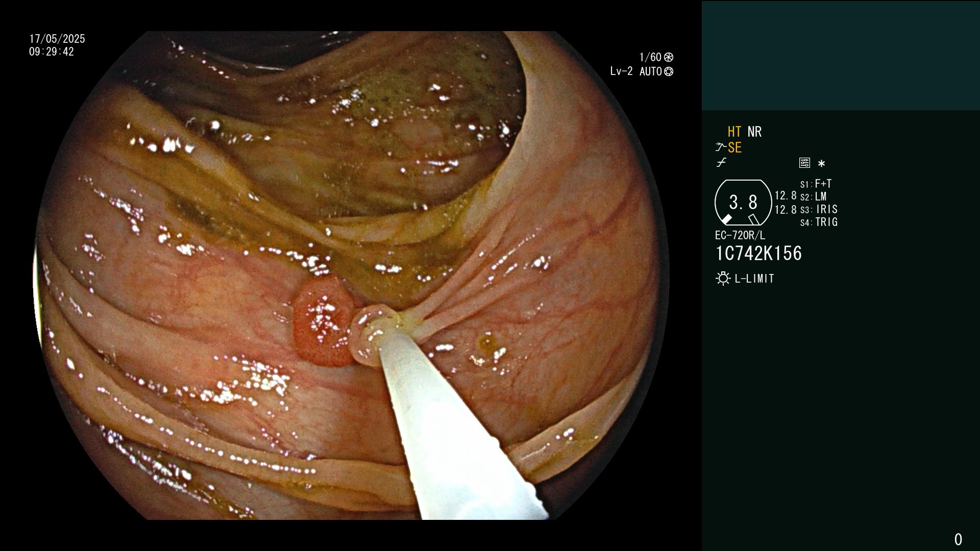The image size is (980, 551).
Task: Click the S4: TRIG switch assignment
Action: point(819,222)
